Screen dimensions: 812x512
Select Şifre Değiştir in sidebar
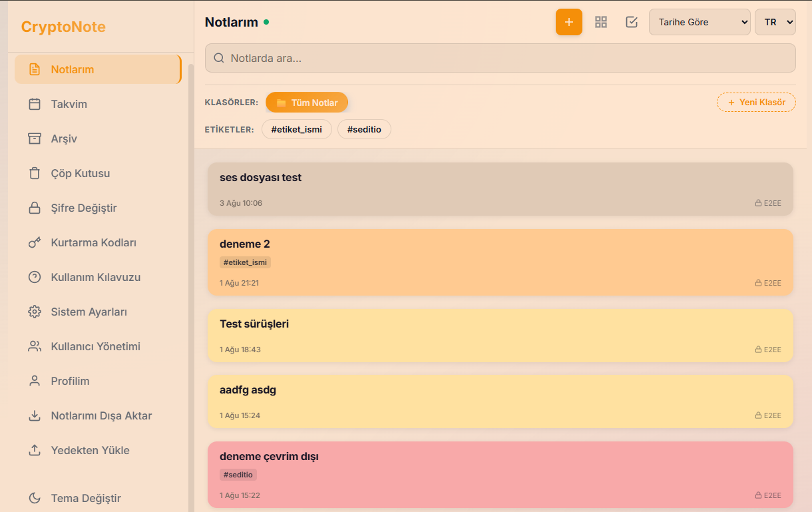click(x=98, y=208)
